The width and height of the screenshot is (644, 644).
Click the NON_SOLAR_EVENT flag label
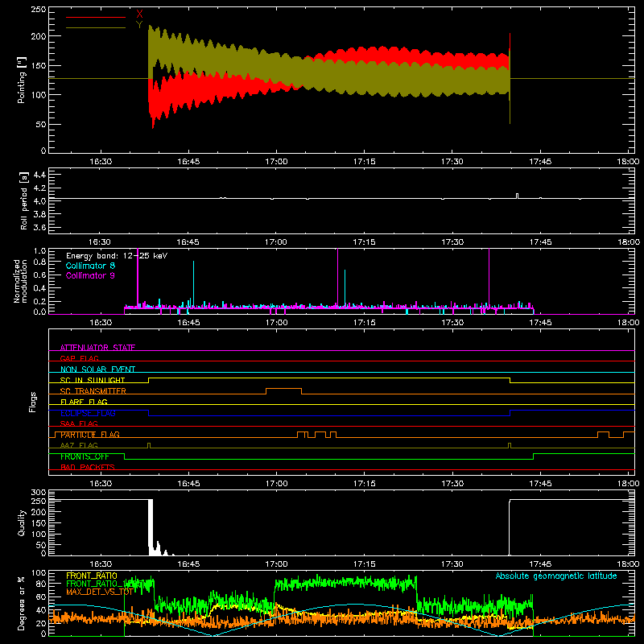click(x=97, y=369)
